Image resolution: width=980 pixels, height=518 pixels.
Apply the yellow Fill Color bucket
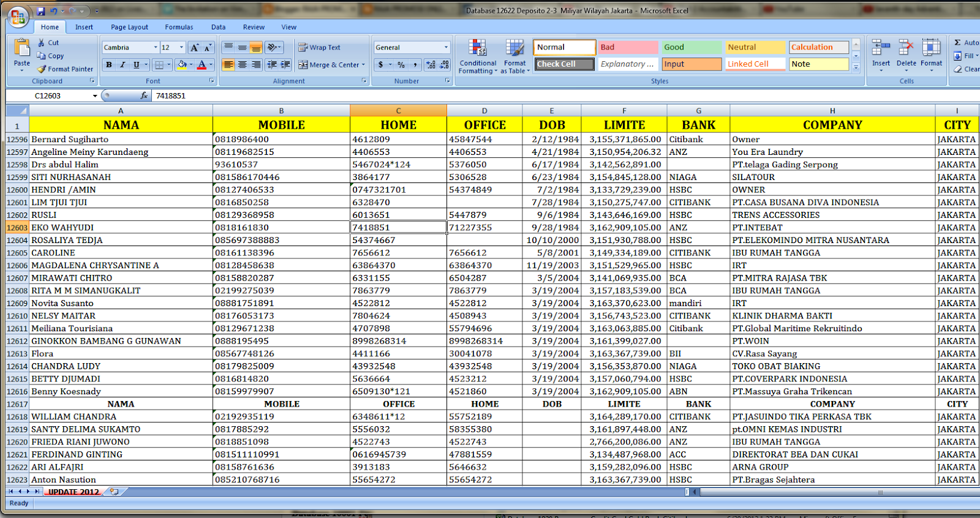click(181, 65)
